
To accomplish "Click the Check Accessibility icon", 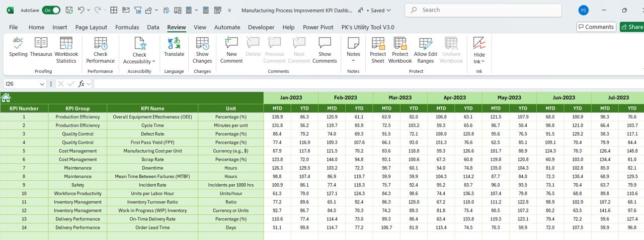I will [x=139, y=43].
